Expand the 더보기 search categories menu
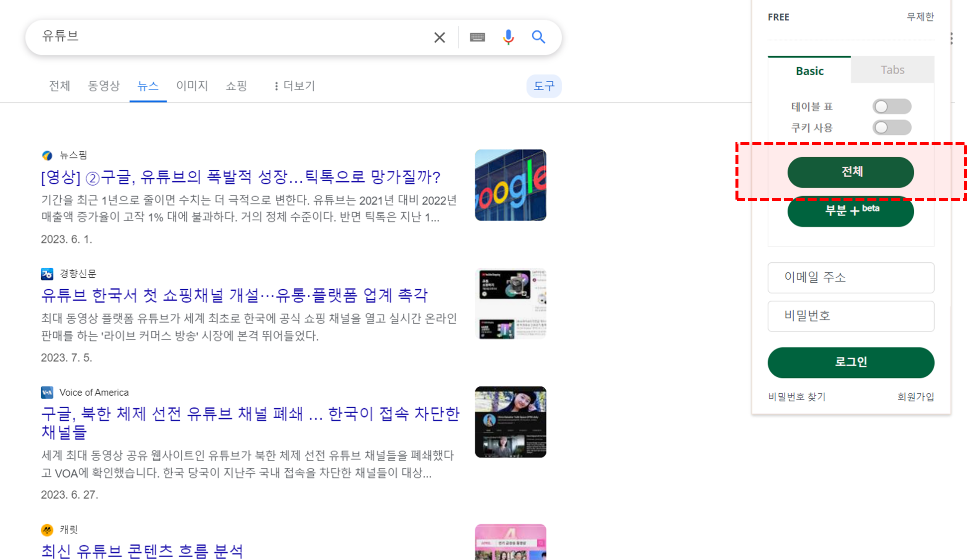Viewport: 967px width, 560px height. (295, 86)
